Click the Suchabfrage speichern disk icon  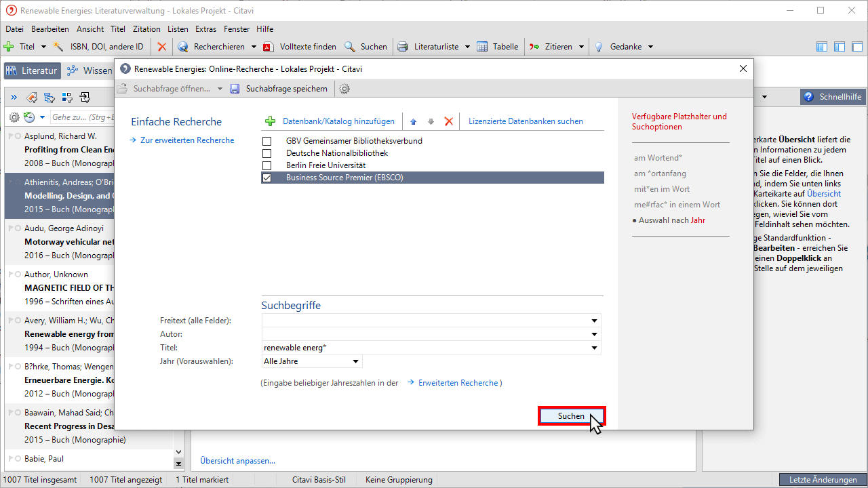pos(235,89)
